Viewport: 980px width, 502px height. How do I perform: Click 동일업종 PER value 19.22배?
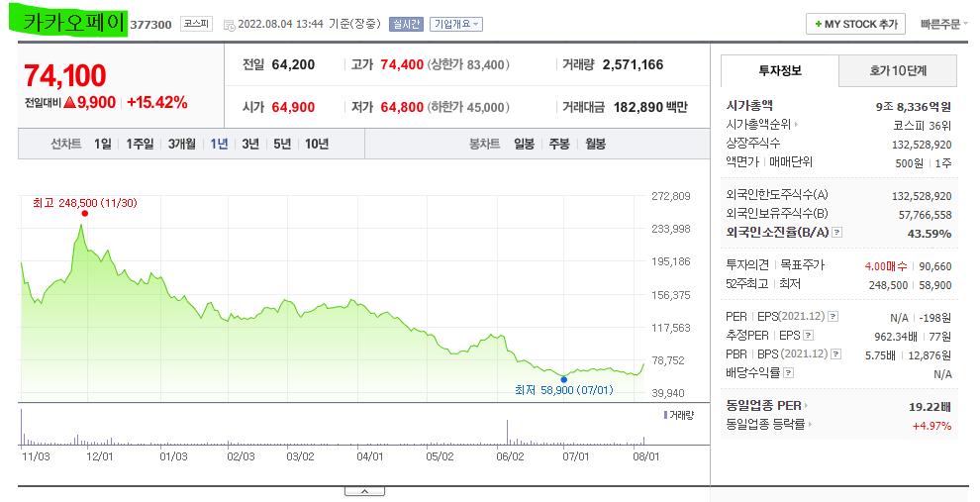[x=930, y=407]
